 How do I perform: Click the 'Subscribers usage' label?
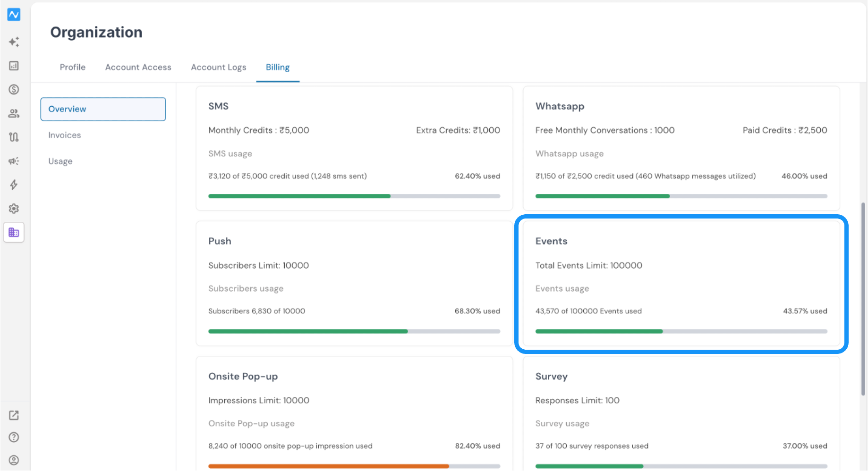(246, 288)
